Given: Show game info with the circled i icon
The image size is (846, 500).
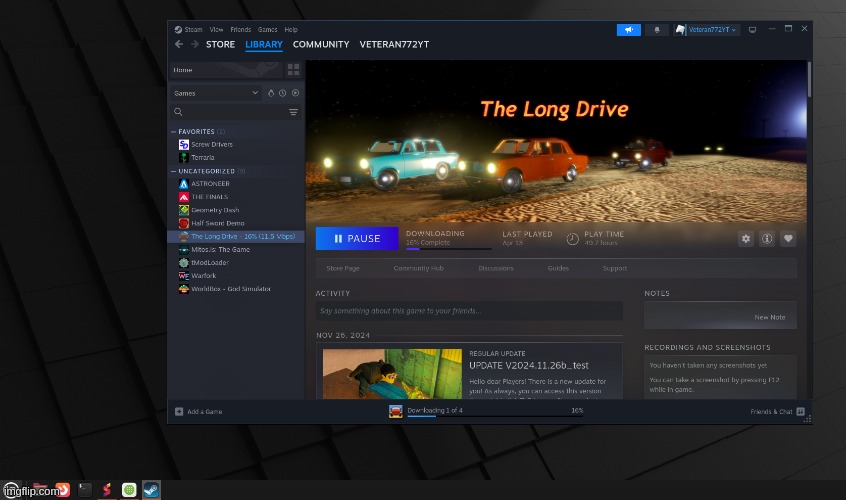Looking at the screenshot, I should [x=767, y=238].
